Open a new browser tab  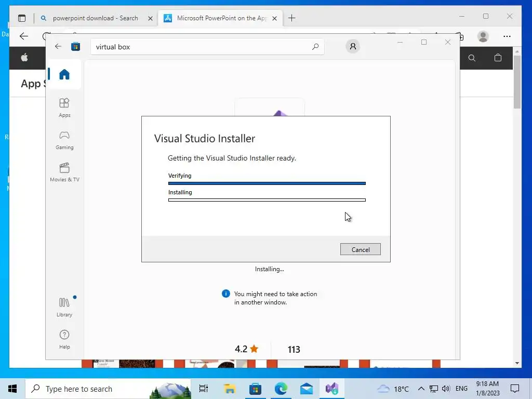pos(292,18)
